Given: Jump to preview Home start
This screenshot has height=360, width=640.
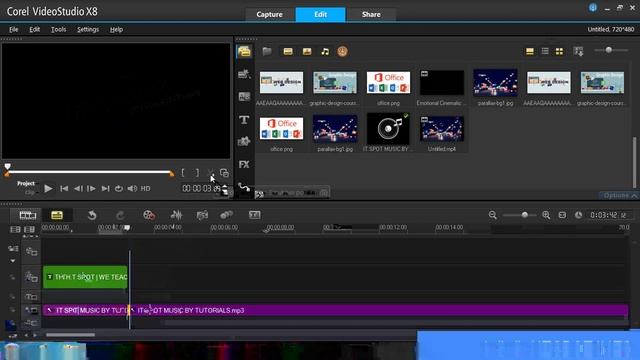Looking at the screenshot, I should [64, 189].
